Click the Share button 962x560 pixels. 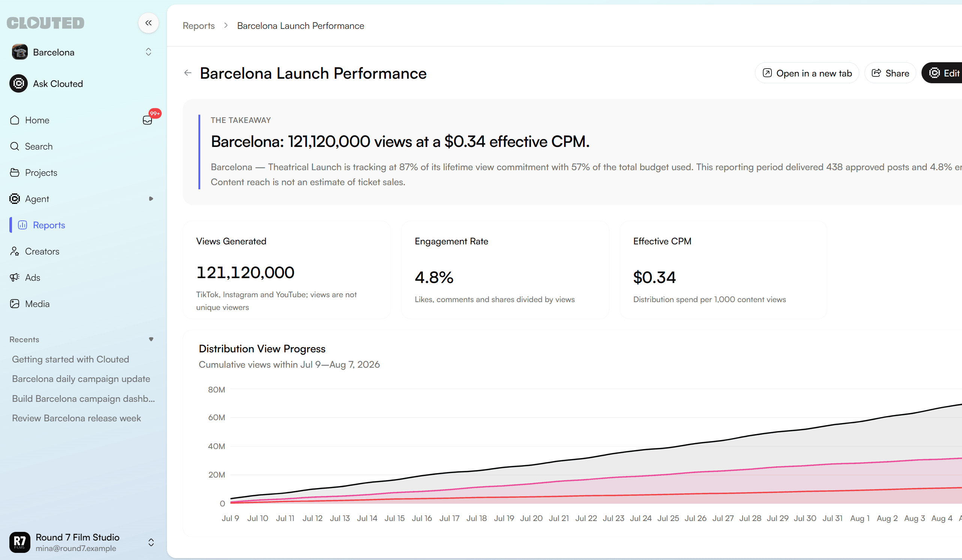tap(890, 73)
